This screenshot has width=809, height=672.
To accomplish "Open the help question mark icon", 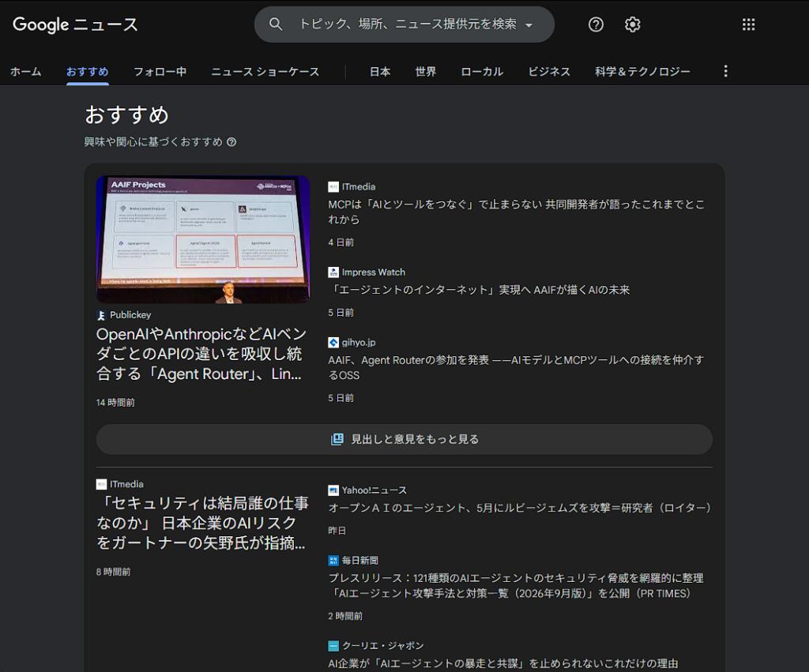I will coord(596,24).
